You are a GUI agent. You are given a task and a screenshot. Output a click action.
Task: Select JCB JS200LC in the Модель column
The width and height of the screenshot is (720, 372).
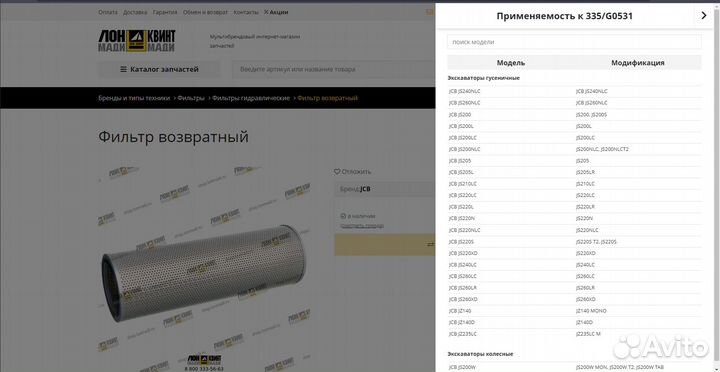point(462,137)
